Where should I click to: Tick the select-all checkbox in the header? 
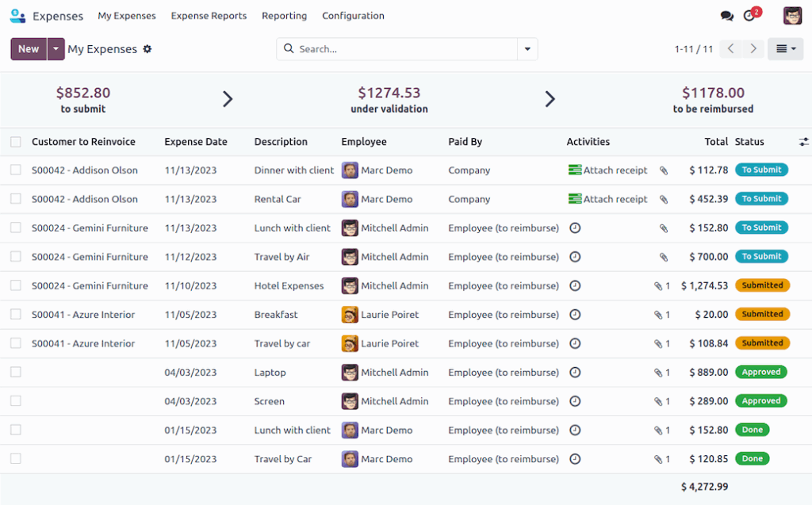[x=16, y=142]
